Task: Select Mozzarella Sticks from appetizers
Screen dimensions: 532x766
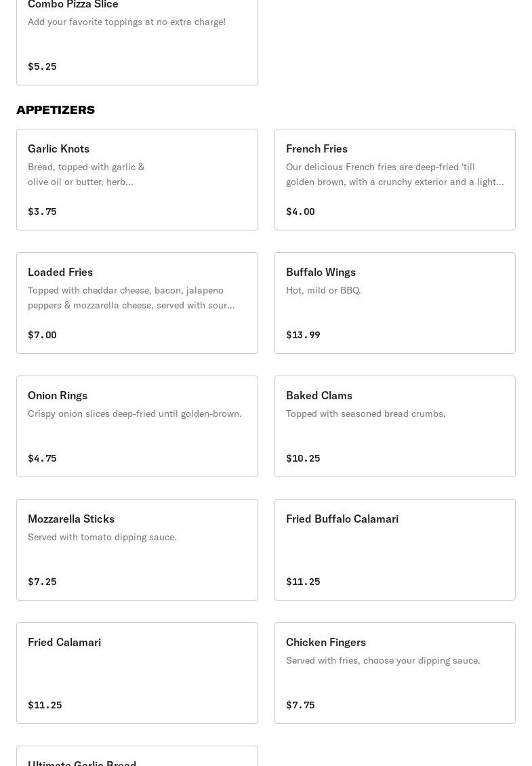Action: 137,549
